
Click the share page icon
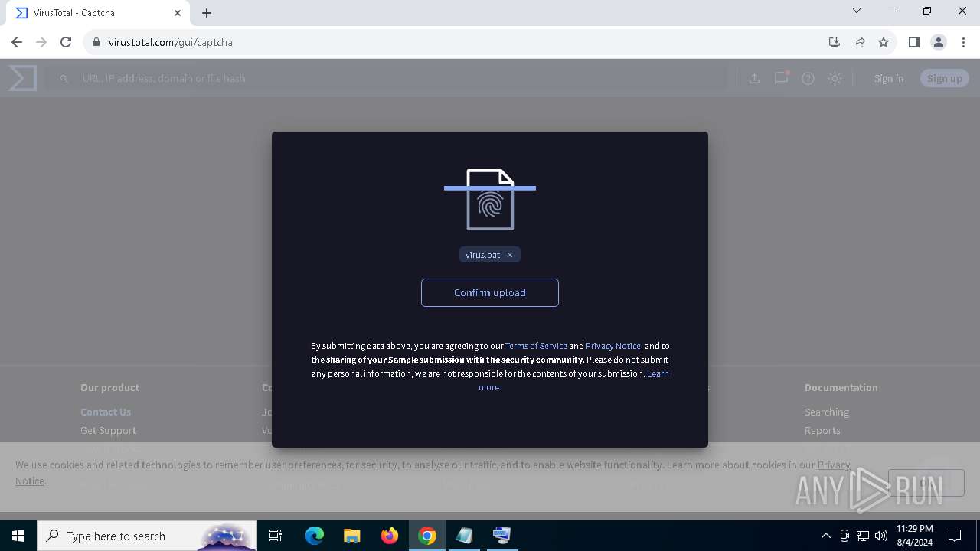click(x=859, y=42)
